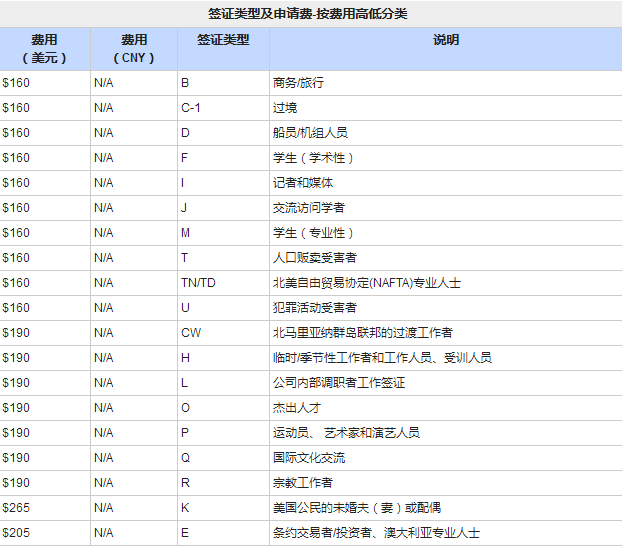This screenshot has height=550, width=622.
Task: Select the 商务/旅行 description cell
Action: coord(298,82)
